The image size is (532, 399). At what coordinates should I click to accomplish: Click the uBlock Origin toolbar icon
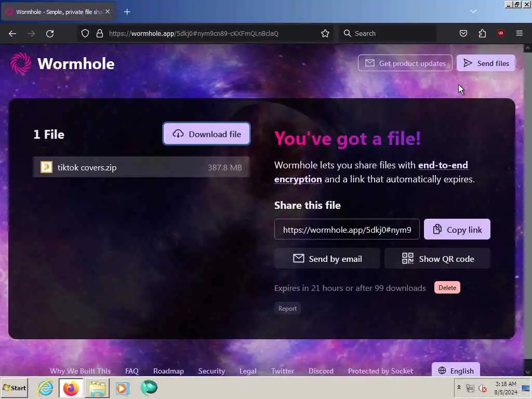point(501,33)
